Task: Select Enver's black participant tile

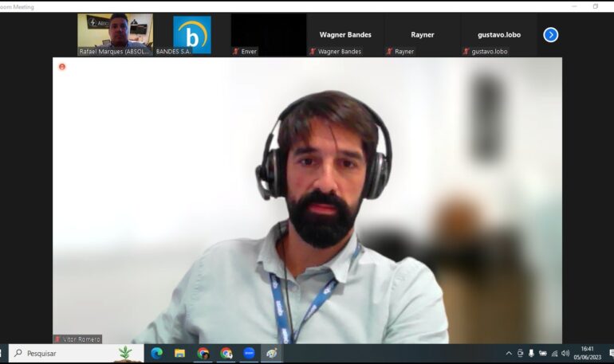Action: pos(269,34)
